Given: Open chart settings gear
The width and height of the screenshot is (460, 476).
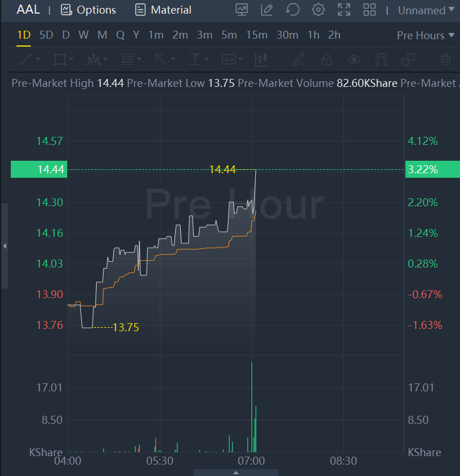Looking at the screenshot, I should click(x=318, y=10).
